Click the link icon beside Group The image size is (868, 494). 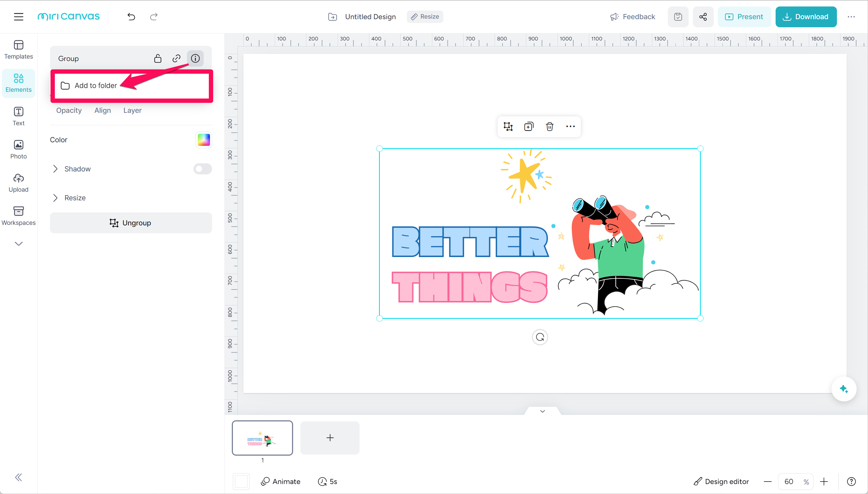tap(176, 58)
